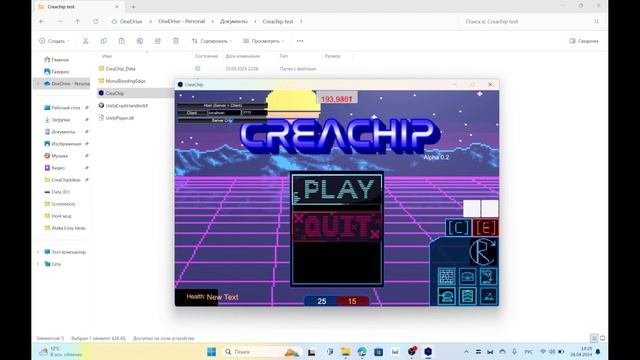Open Загрузки in the sidebar
Image resolution: width=640 pixels, height=360 pixels.
pos(57,120)
